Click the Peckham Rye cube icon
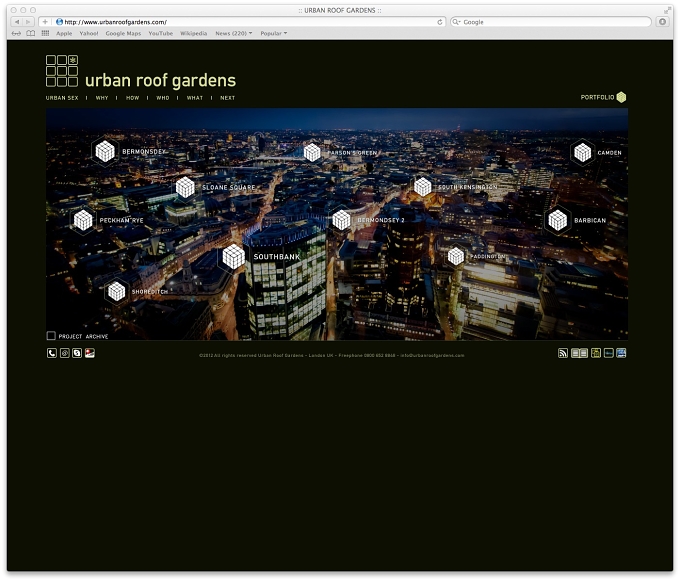This screenshot has height=581, width=680. pos(83,220)
